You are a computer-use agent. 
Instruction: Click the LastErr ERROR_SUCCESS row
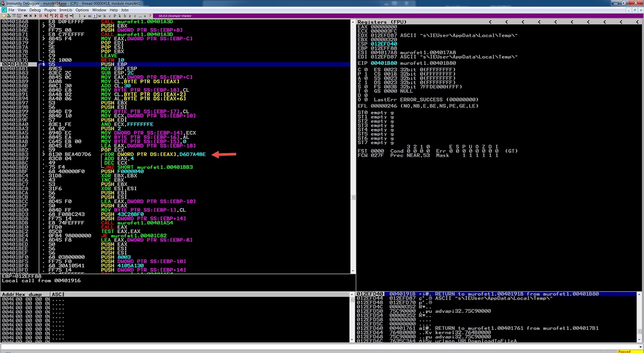point(426,99)
